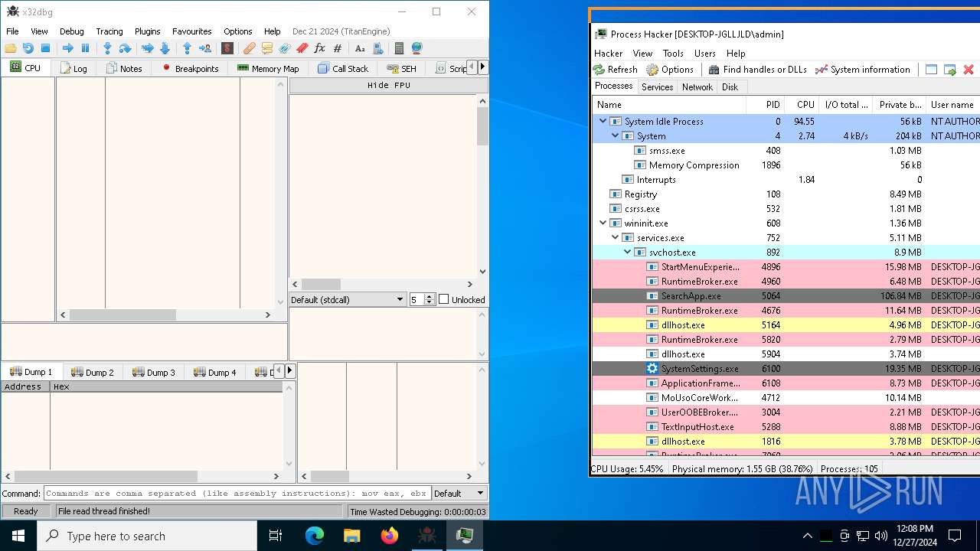
Task: Toggle the Unlocked checkbox
Action: 443,299
